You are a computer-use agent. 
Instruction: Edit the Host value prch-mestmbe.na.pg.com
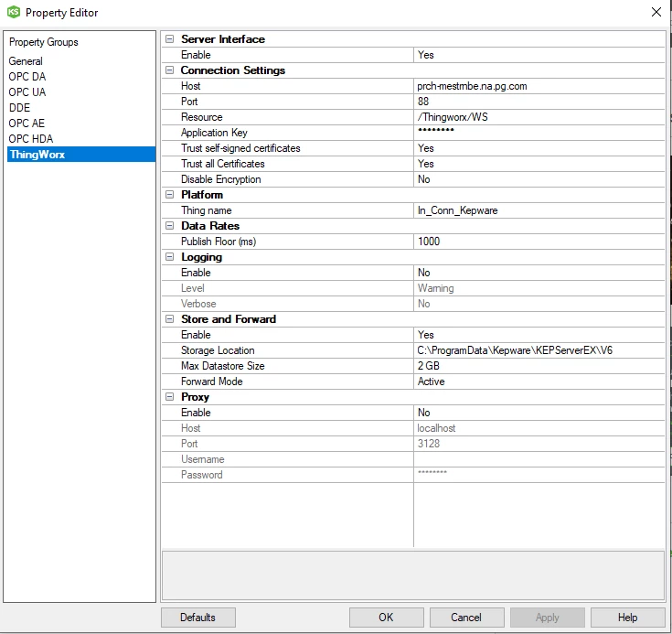[x=539, y=86]
